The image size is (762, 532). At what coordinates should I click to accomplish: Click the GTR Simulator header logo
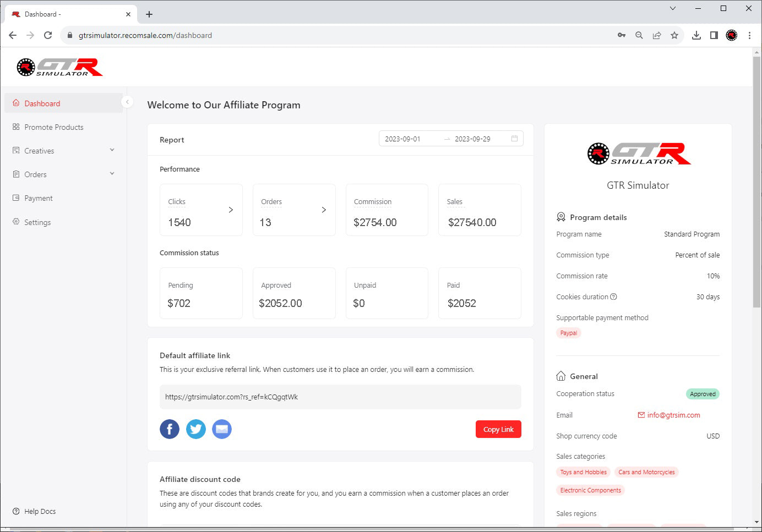pyautogui.click(x=59, y=67)
